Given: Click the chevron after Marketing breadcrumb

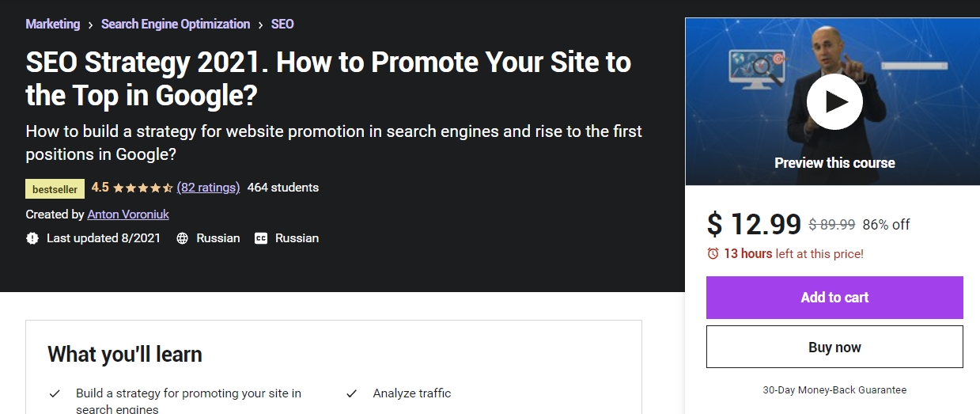Looking at the screenshot, I should pyautogui.click(x=91, y=25).
